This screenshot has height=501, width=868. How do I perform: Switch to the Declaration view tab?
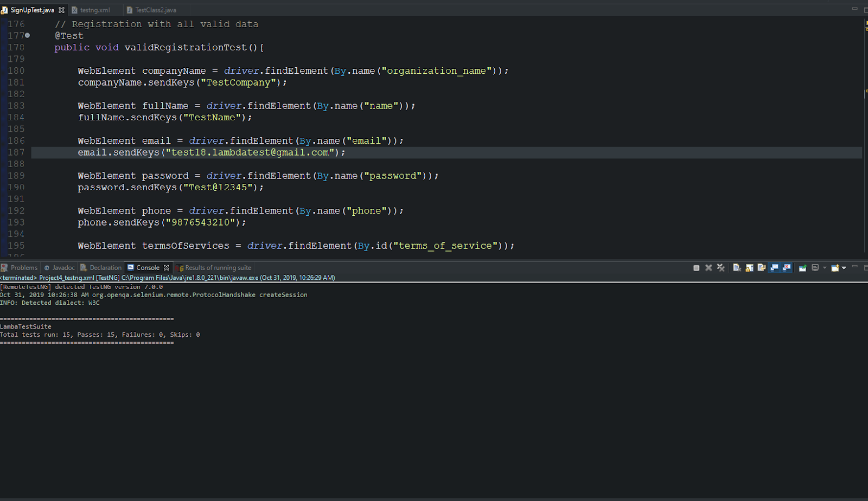tap(101, 268)
